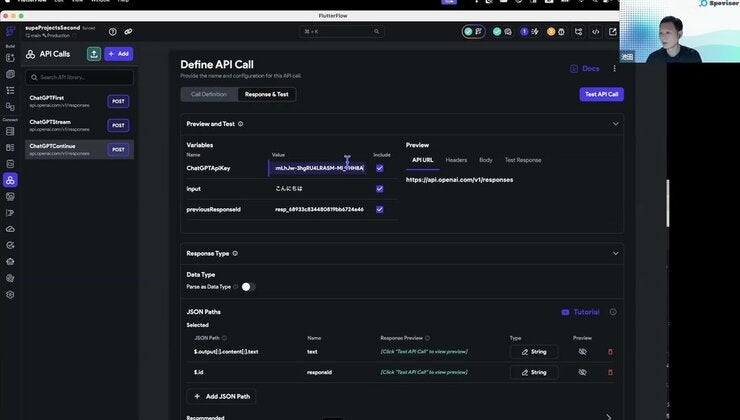The image size is (740, 420).
Task: Open the Settings gear sidebar icon
Action: point(10,294)
